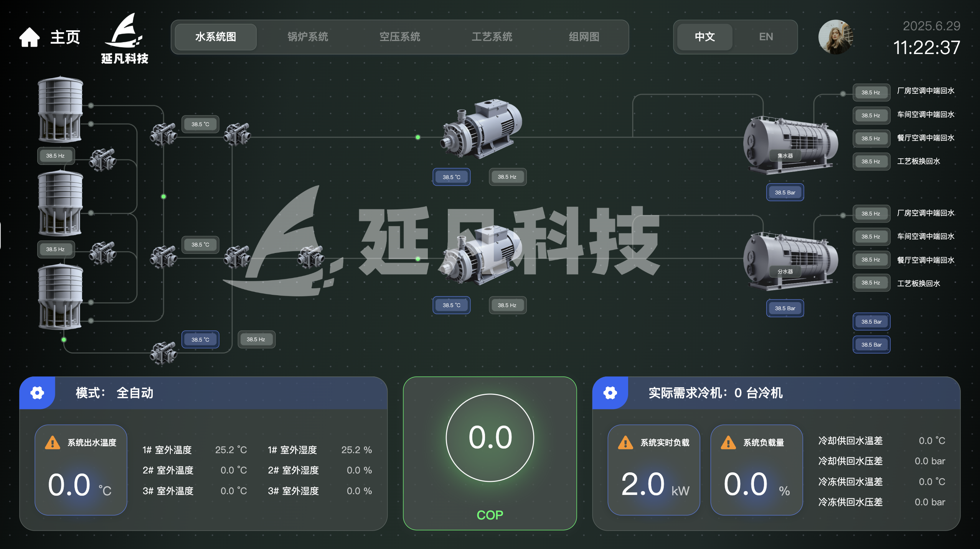Switch to the 锅炉系统 tab
This screenshot has height=549, width=980.
tap(308, 37)
